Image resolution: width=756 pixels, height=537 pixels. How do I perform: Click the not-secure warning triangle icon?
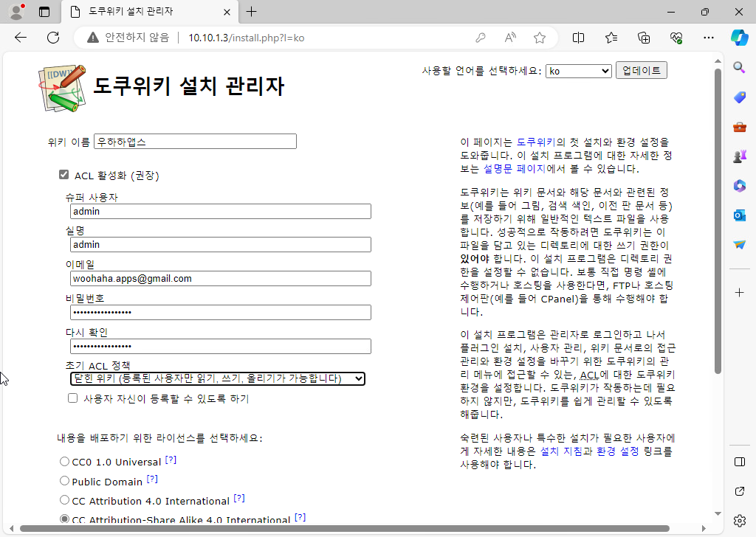click(x=93, y=38)
